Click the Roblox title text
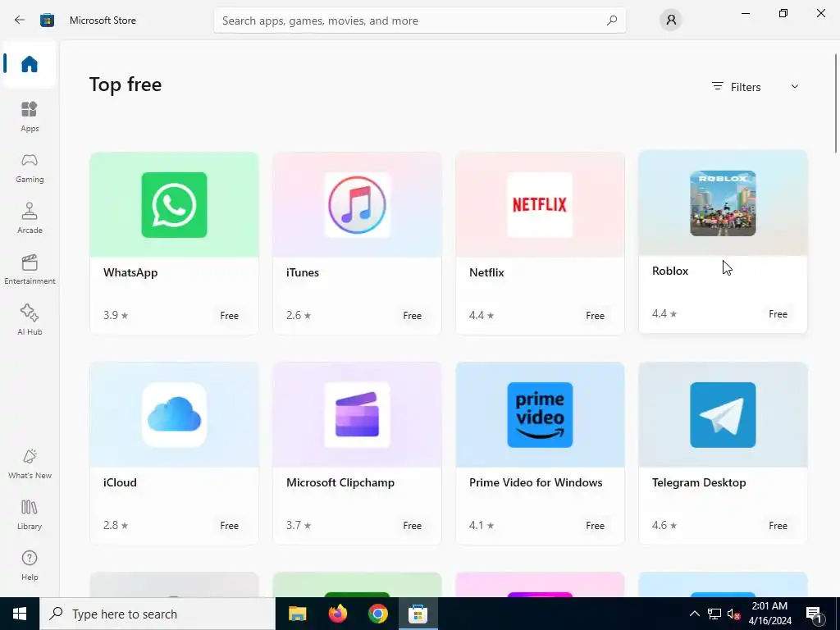This screenshot has width=840, height=630. (669, 271)
